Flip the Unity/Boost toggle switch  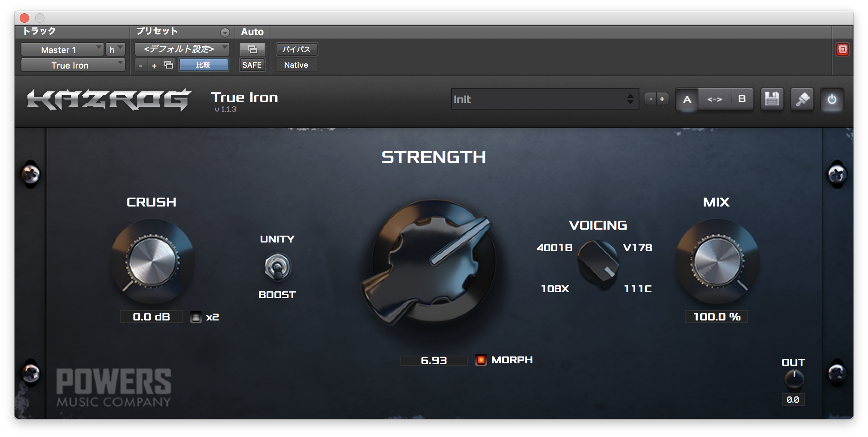click(x=277, y=267)
